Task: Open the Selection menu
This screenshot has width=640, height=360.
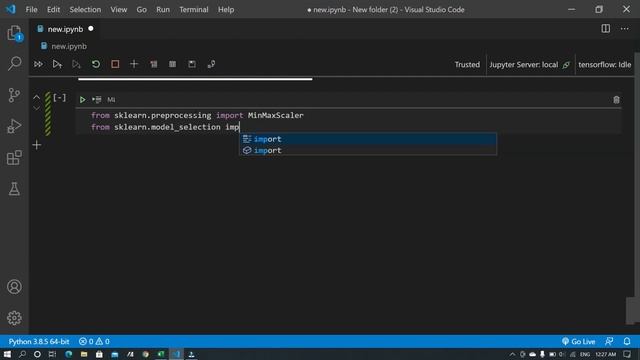Action: [85, 9]
